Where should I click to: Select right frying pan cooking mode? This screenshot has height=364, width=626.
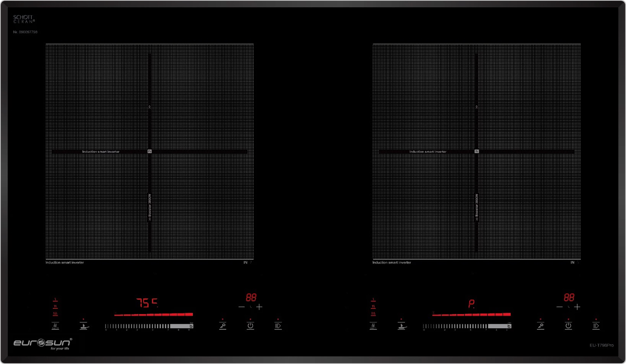(x=402, y=326)
